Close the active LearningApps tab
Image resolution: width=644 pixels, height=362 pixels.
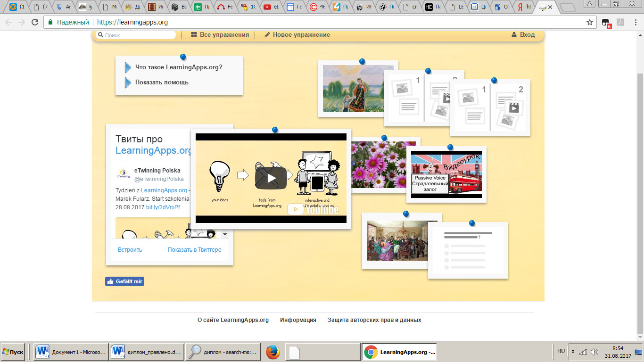pos(550,7)
